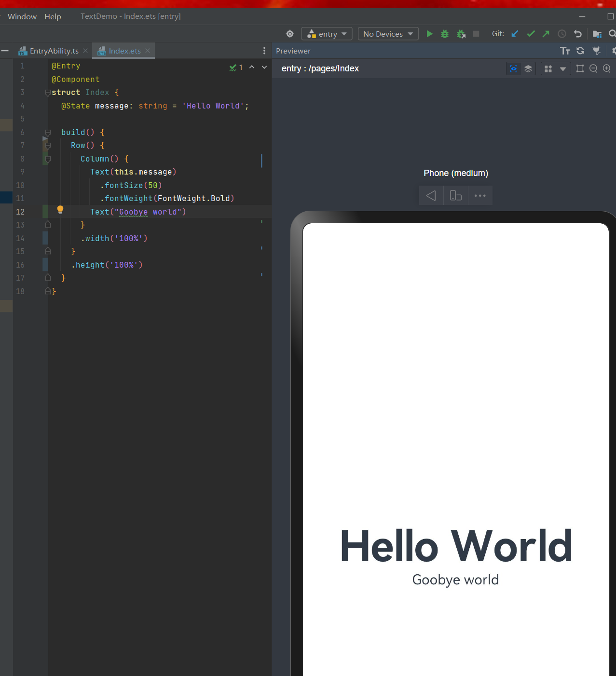Switch to the EntryAbility.ts tab
616x676 pixels.
[54, 51]
